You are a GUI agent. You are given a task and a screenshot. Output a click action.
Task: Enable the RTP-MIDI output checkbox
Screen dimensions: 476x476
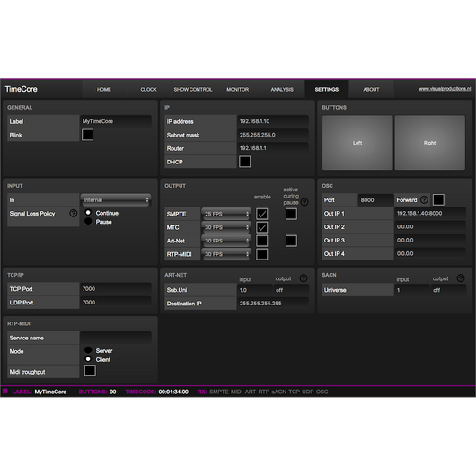pos(262,254)
